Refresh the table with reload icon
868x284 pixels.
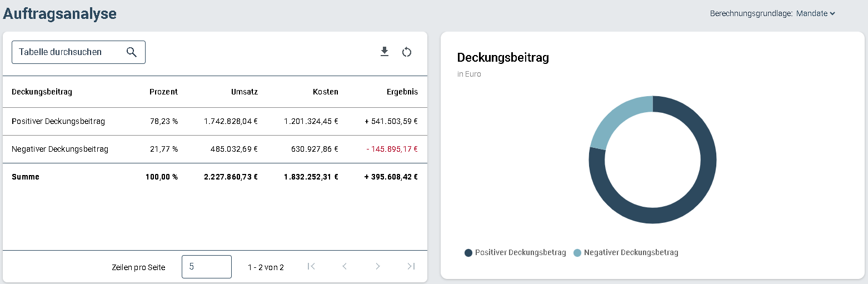(x=407, y=52)
